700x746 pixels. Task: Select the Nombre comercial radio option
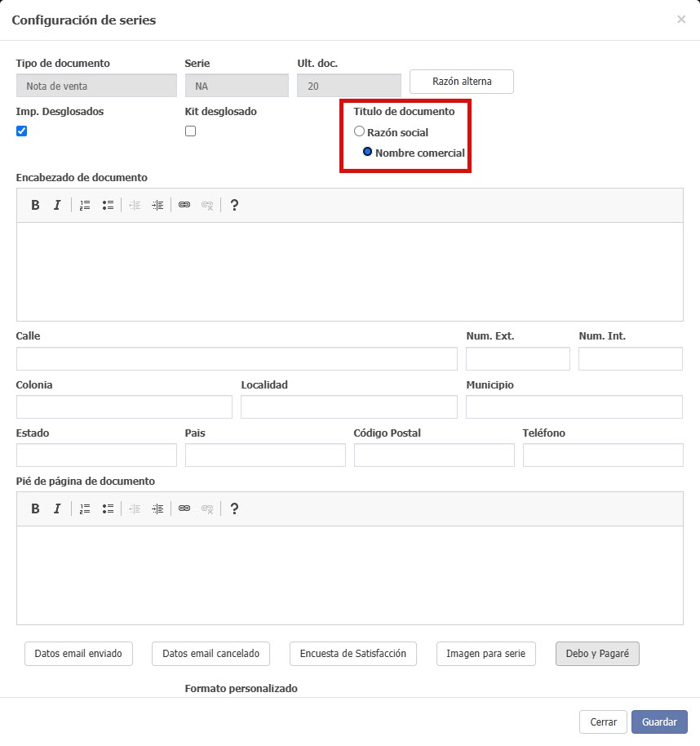(367, 152)
